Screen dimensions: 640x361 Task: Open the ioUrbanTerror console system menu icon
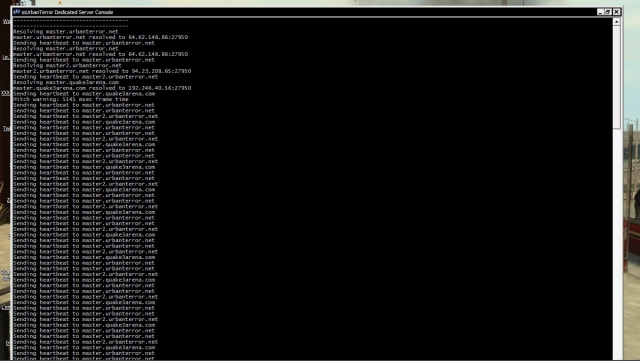click(17, 12)
